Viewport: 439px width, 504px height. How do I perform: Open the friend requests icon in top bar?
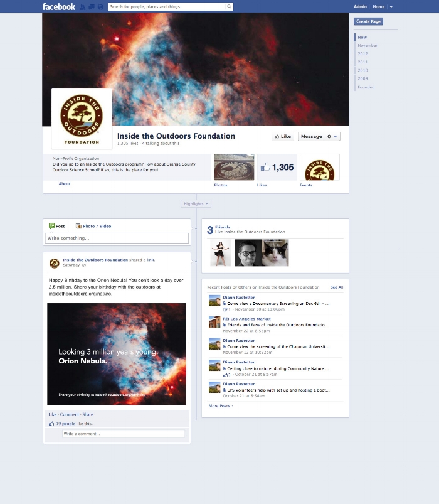[83, 7]
